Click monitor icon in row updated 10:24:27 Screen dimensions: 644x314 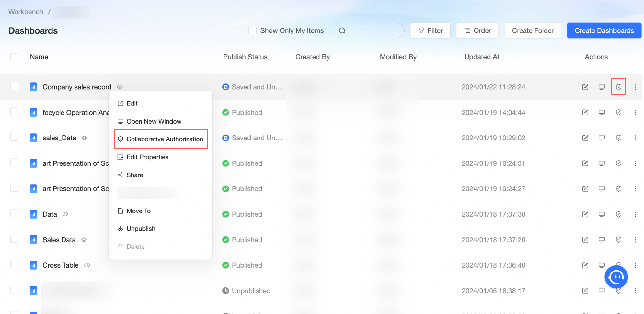(x=602, y=189)
